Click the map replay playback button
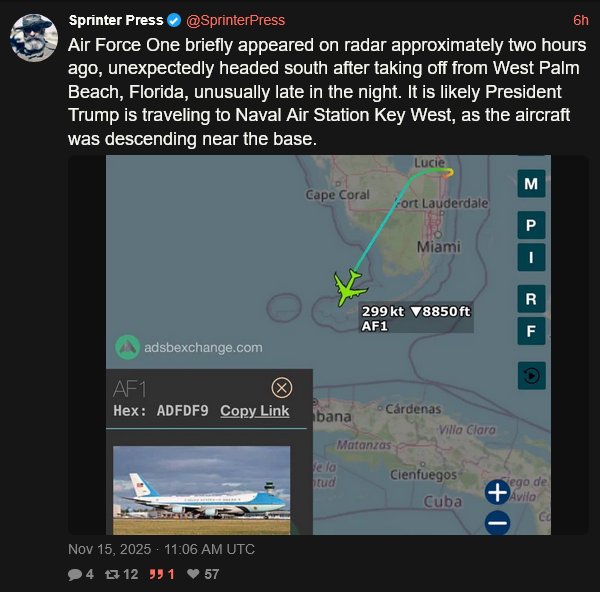 (531, 376)
